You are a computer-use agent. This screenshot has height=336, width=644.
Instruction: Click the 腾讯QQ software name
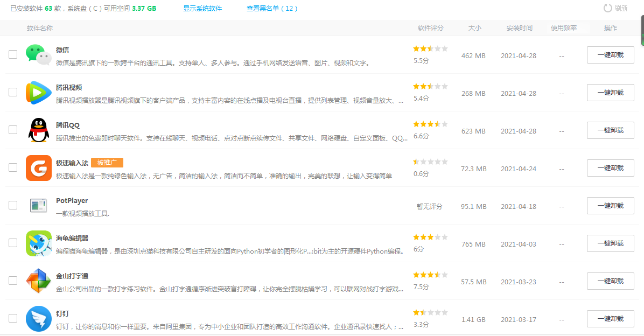[x=68, y=125]
